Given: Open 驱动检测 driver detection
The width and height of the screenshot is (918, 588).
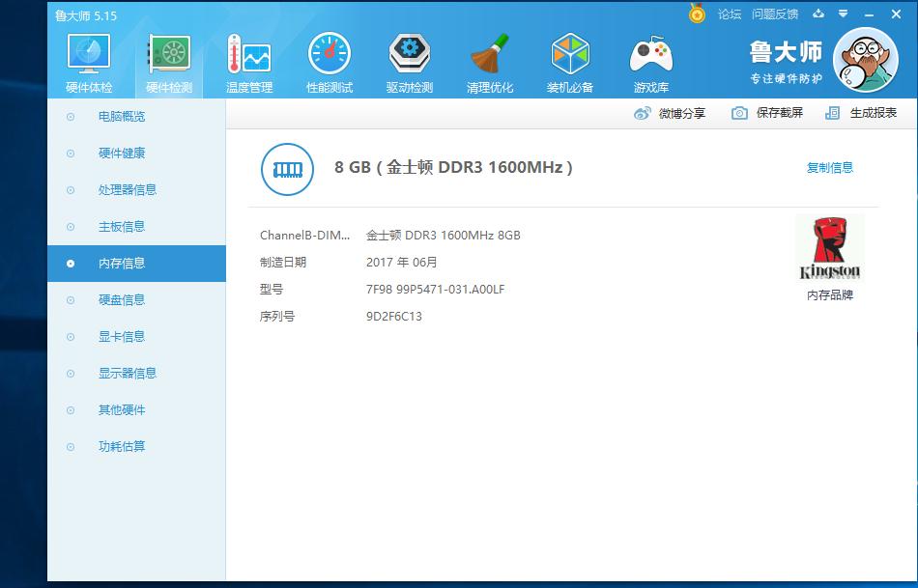Looking at the screenshot, I should (x=410, y=63).
